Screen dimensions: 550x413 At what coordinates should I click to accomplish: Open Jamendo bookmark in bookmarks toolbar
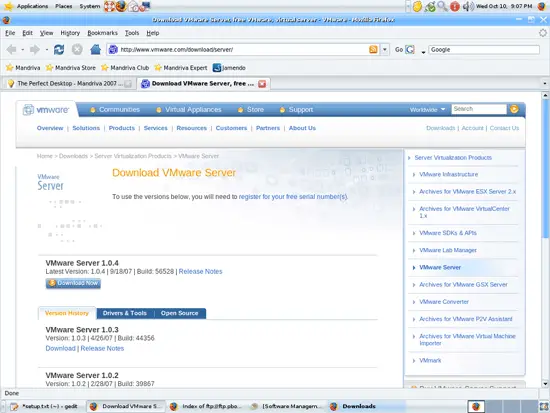[x=229, y=68]
